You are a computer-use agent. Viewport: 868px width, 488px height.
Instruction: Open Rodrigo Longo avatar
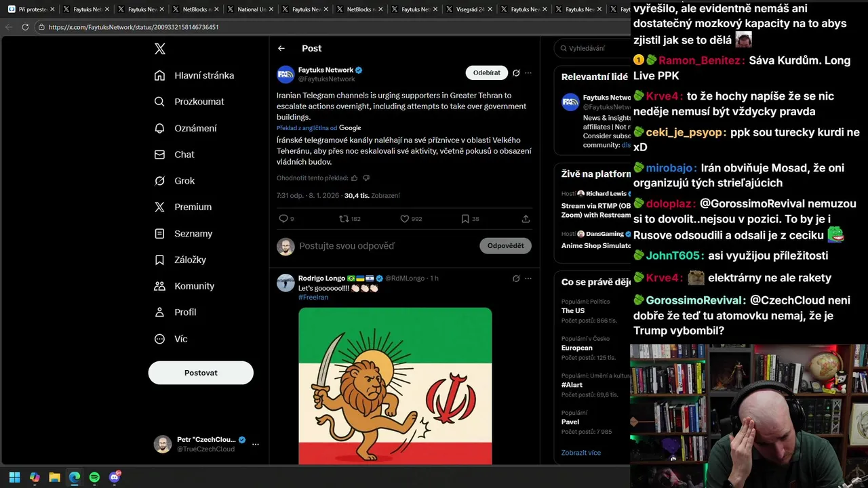click(x=285, y=283)
